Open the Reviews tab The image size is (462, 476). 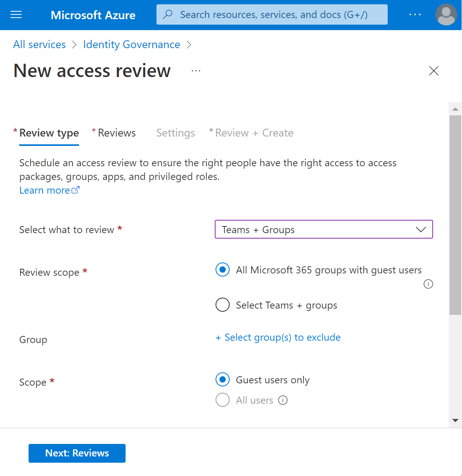click(x=117, y=133)
